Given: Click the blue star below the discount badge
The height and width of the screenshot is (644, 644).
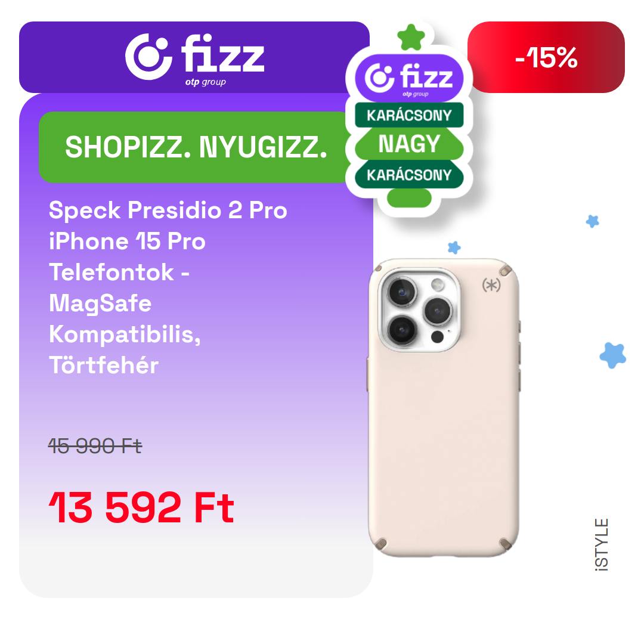Looking at the screenshot, I should 592,221.
